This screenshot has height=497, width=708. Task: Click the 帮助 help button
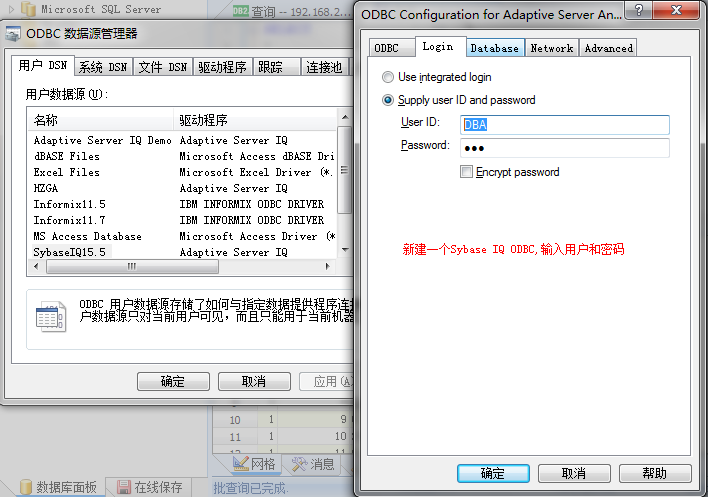pos(655,473)
